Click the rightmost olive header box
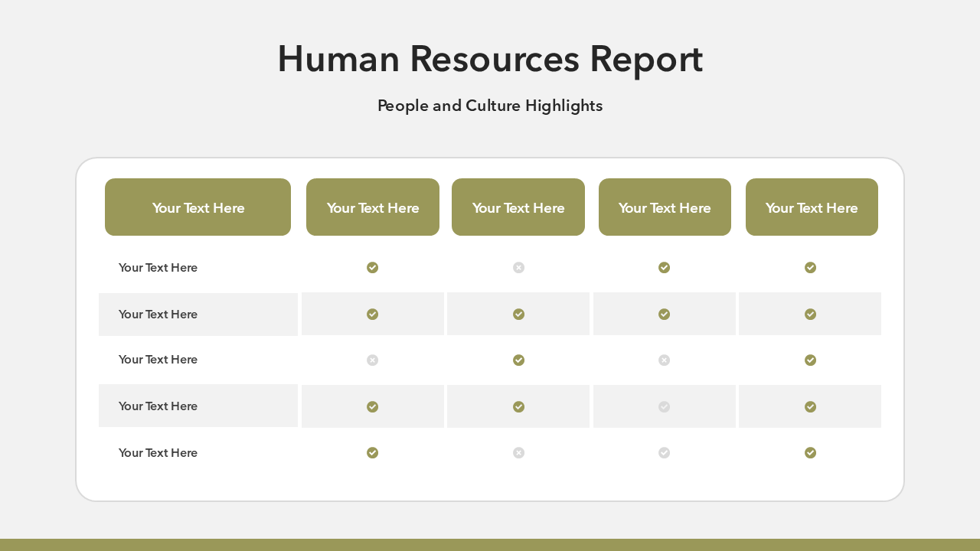This screenshot has height=551, width=980. tap(812, 207)
